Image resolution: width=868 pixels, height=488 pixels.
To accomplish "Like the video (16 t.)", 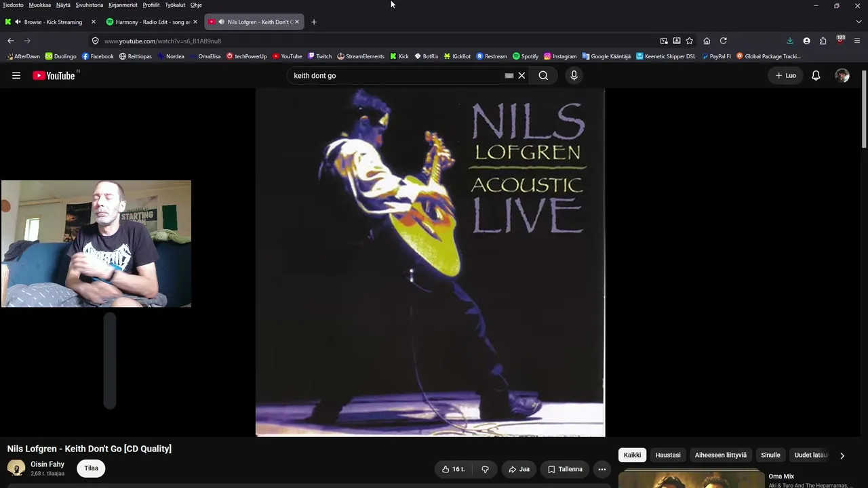I will 453,469.
